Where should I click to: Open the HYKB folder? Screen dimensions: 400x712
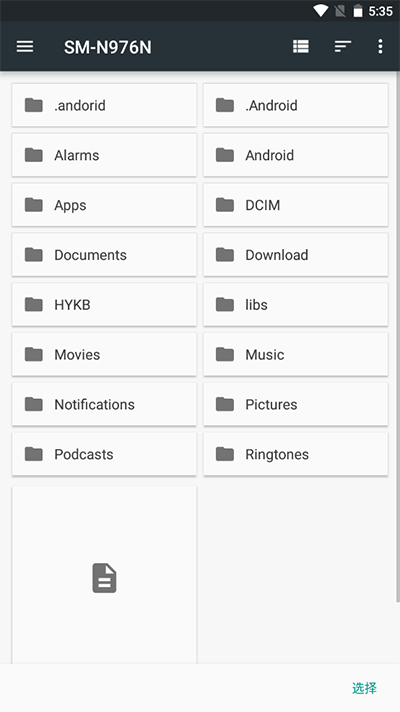104,304
